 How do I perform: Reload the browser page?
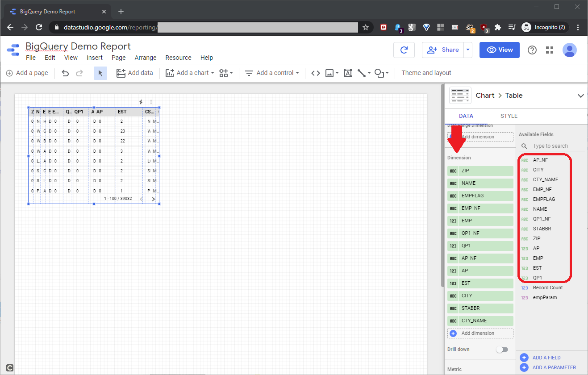[39, 27]
